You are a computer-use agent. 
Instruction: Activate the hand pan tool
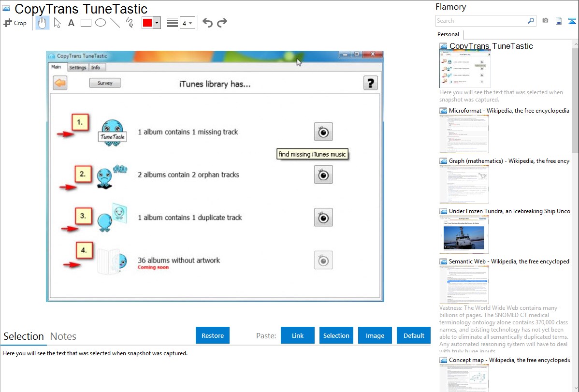[43, 23]
